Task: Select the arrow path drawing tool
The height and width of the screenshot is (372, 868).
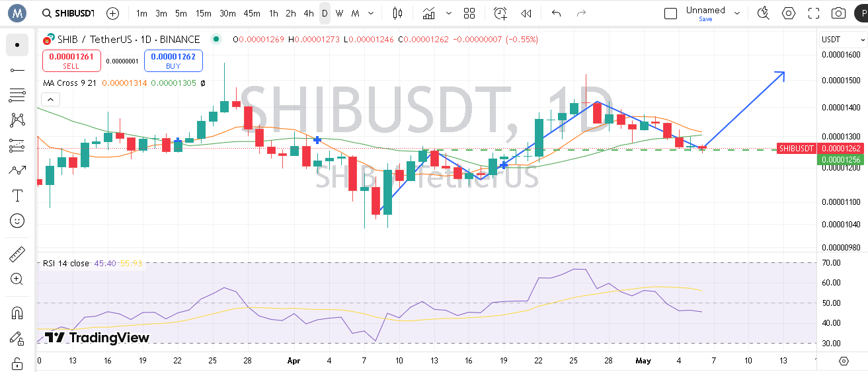Action: (x=17, y=170)
